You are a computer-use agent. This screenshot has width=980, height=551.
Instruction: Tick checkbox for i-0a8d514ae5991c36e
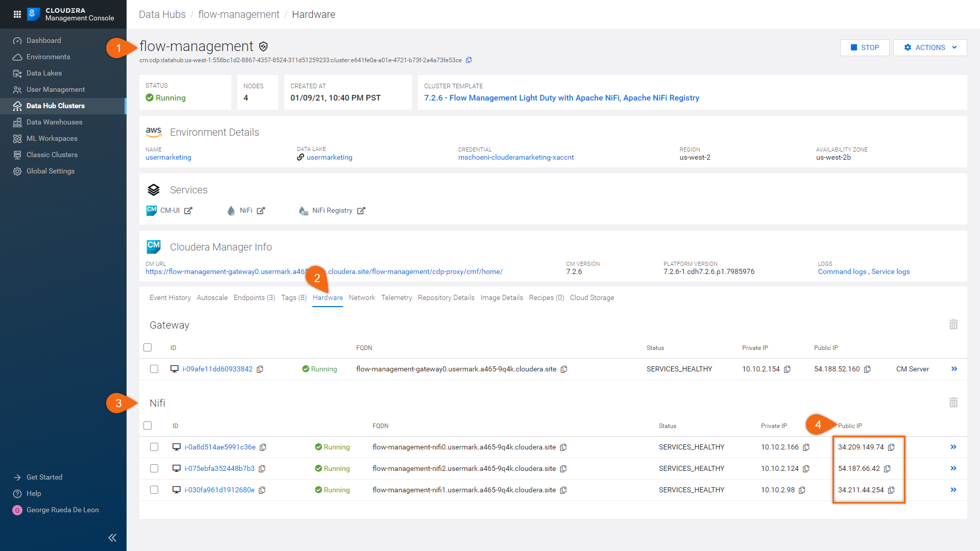(154, 447)
